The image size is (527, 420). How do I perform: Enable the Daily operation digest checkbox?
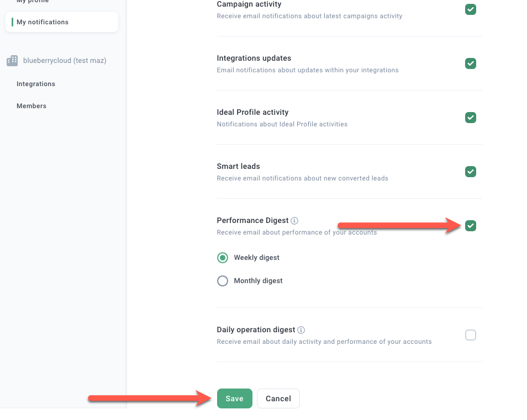(470, 335)
